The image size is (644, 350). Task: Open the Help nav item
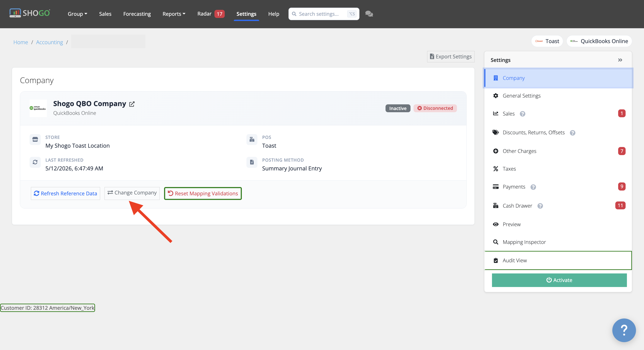pos(274,14)
